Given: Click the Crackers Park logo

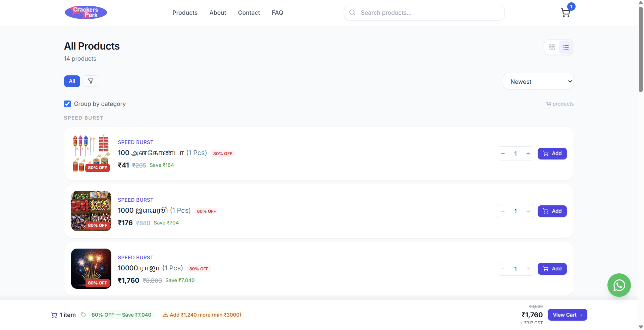Looking at the screenshot, I should (x=86, y=12).
